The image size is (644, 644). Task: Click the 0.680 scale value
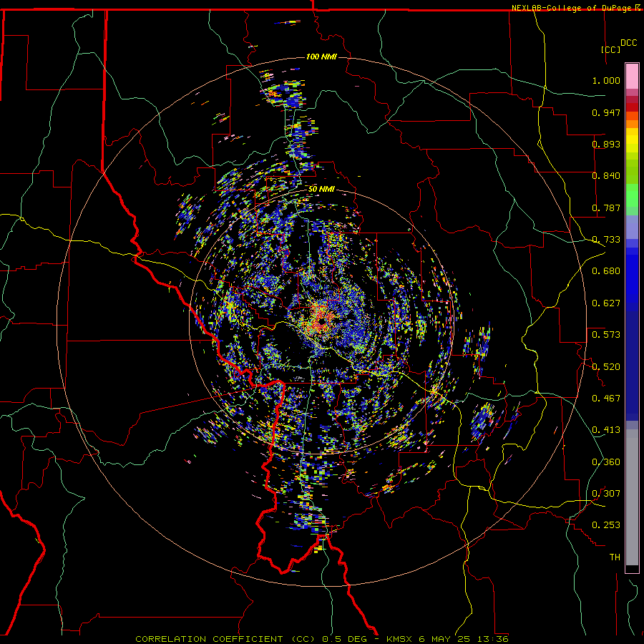[606, 271]
